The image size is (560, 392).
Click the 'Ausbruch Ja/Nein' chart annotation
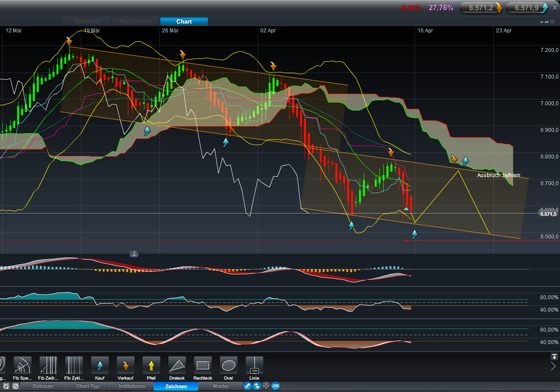[x=499, y=175]
